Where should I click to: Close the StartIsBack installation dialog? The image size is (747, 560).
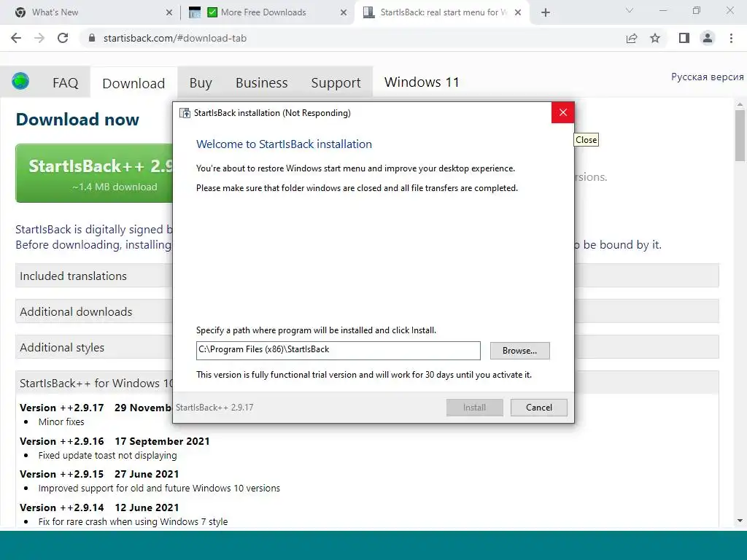tap(562, 112)
